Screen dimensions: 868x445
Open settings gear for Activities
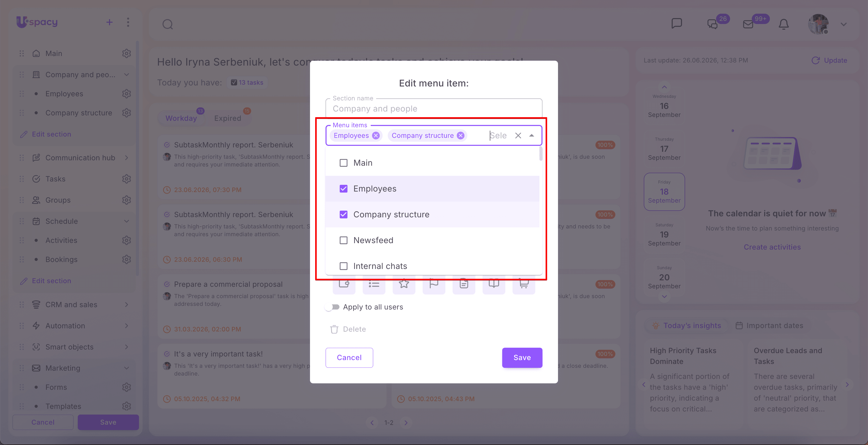point(126,240)
